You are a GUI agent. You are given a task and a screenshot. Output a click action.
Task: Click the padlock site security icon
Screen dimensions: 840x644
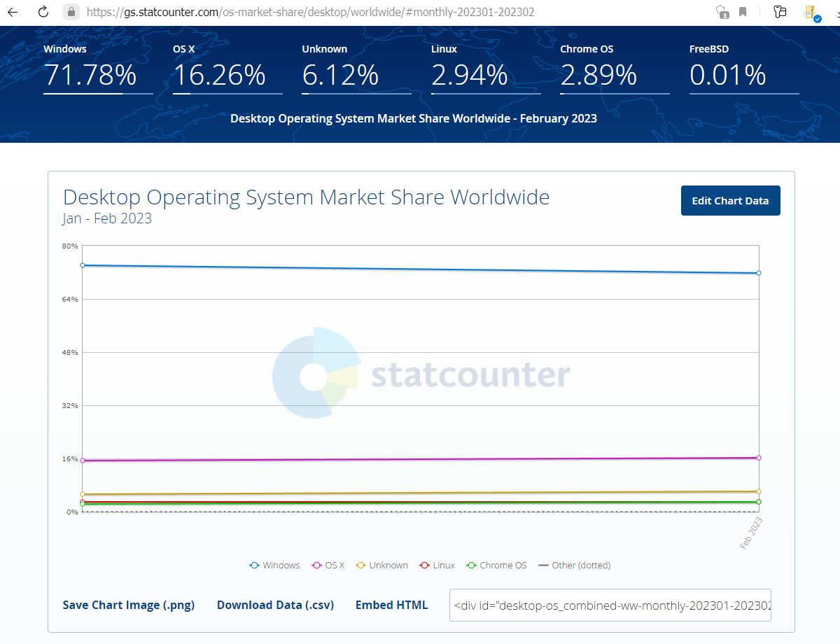(71, 12)
